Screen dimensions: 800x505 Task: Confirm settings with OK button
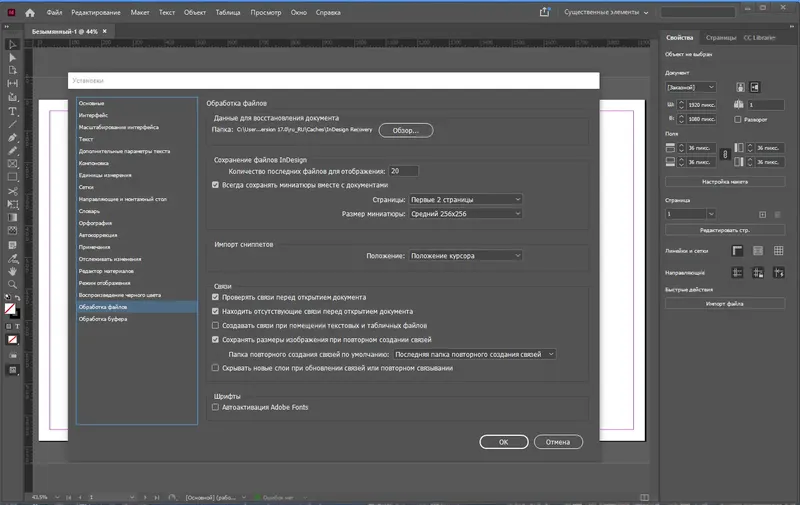[504, 442]
